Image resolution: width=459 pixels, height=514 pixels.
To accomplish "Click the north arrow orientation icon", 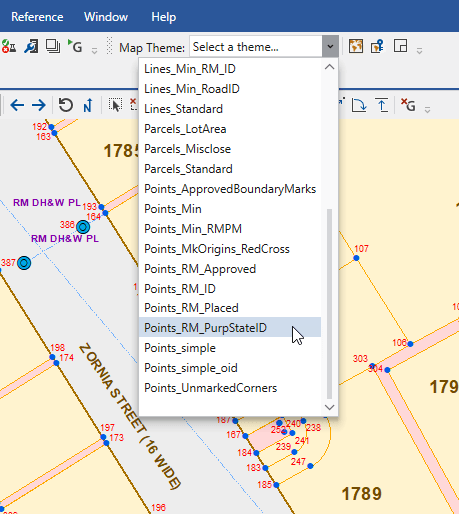I will point(88,105).
